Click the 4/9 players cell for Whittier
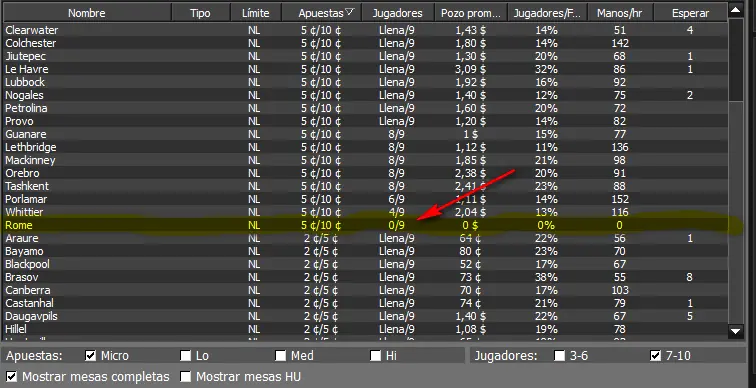 click(x=396, y=212)
